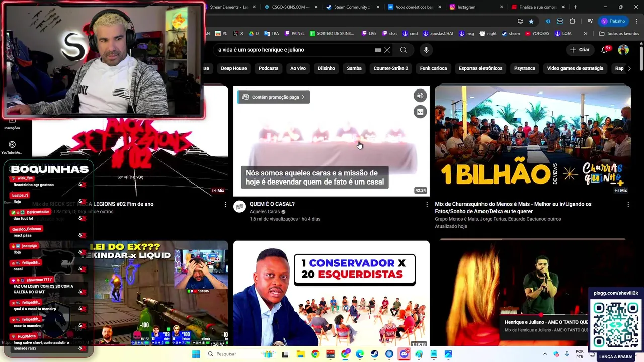The width and height of the screenshot is (644, 362).
Task: Open the Trabalho profile menu
Action: [x=614, y=21]
